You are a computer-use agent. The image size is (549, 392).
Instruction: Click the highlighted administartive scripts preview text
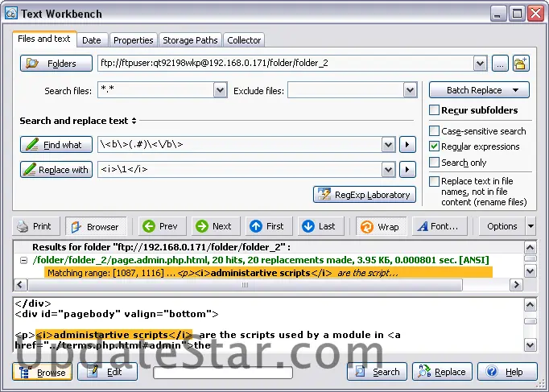[x=114, y=335]
